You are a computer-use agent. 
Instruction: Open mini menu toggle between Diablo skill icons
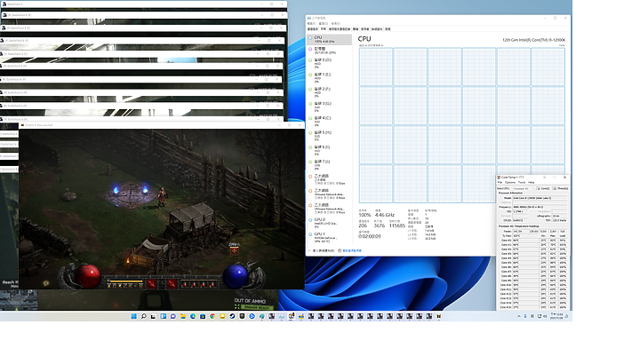[x=162, y=284]
